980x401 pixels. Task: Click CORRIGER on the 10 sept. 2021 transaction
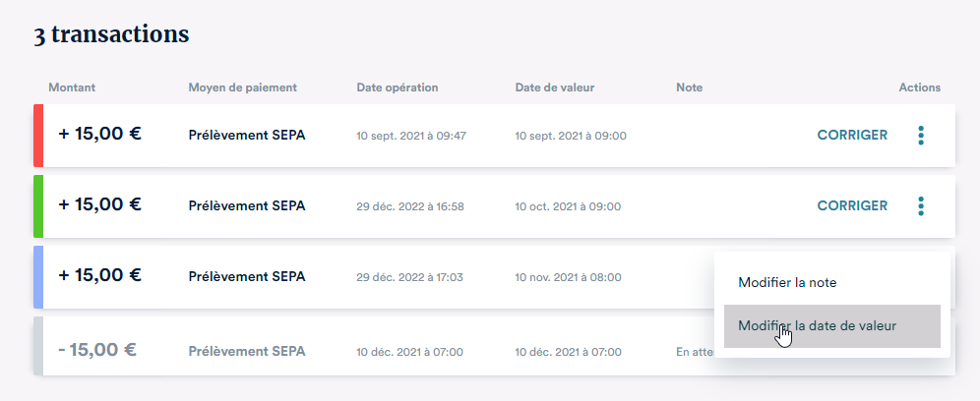coord(852,136)
